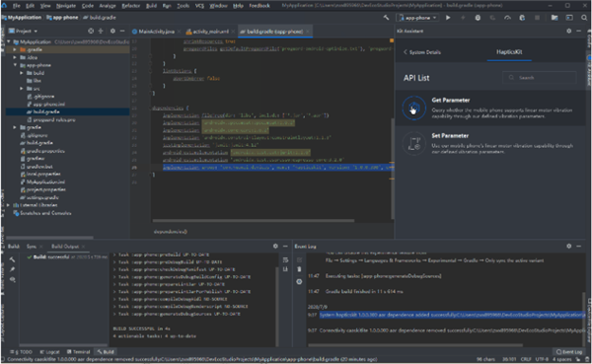Hide the Project panel with minus icon

(122, 31)
